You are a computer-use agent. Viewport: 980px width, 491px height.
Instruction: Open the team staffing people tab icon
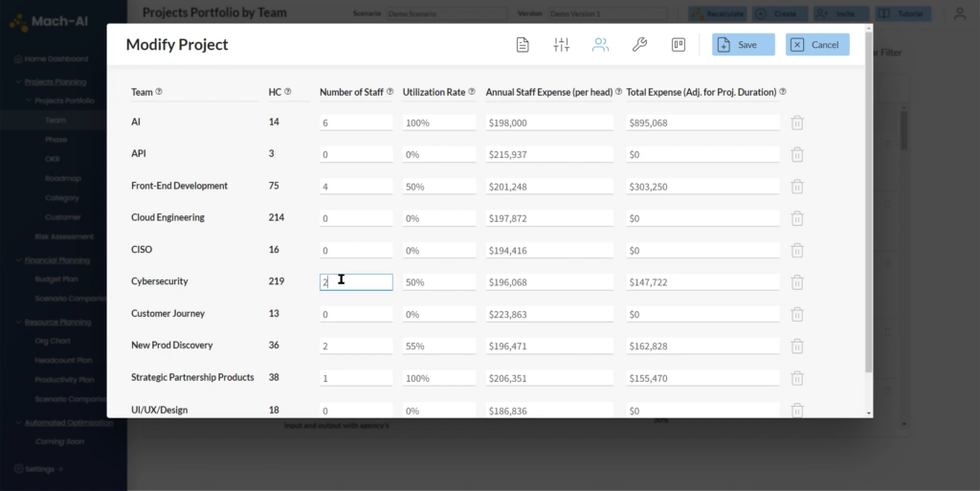[600, 44]
